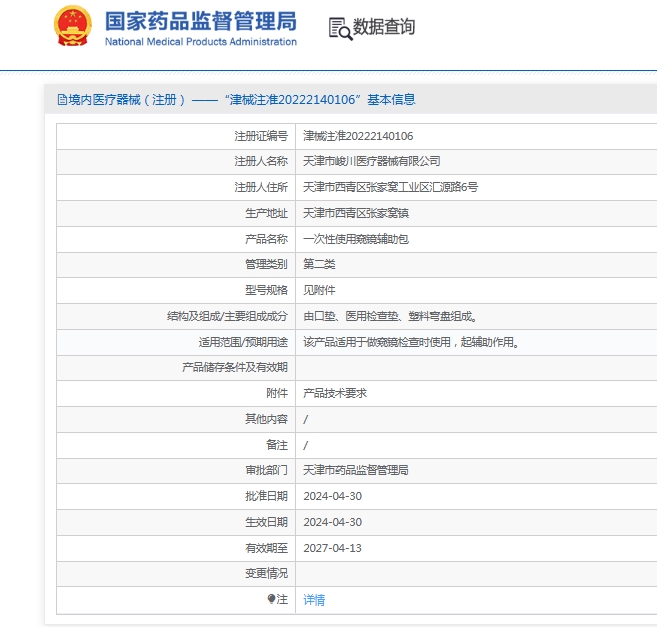Select address 天津市西青区张家窝工业区汇源路6号
Image resolution: width=657 pixels, height=627 pixels.
[x=390, y=187]
